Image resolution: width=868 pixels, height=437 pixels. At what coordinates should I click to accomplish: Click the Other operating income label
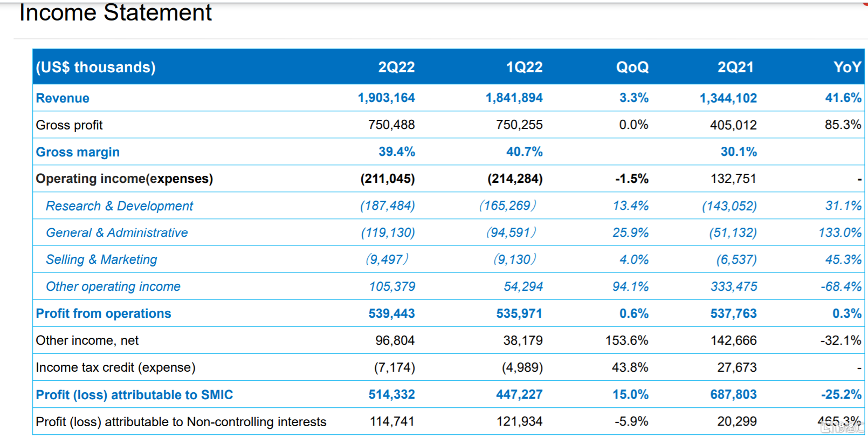(x=113, y=286)
